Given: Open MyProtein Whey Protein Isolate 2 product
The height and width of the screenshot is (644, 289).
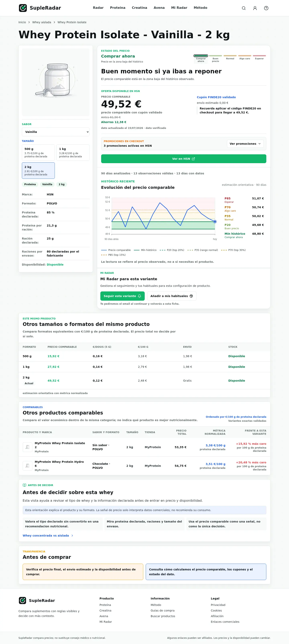Looking at the screenshot, I should pos(60,445).
